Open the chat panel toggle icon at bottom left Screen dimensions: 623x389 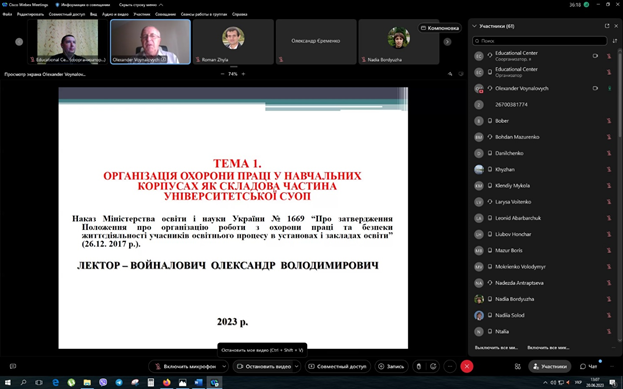(x=13, y=366)
